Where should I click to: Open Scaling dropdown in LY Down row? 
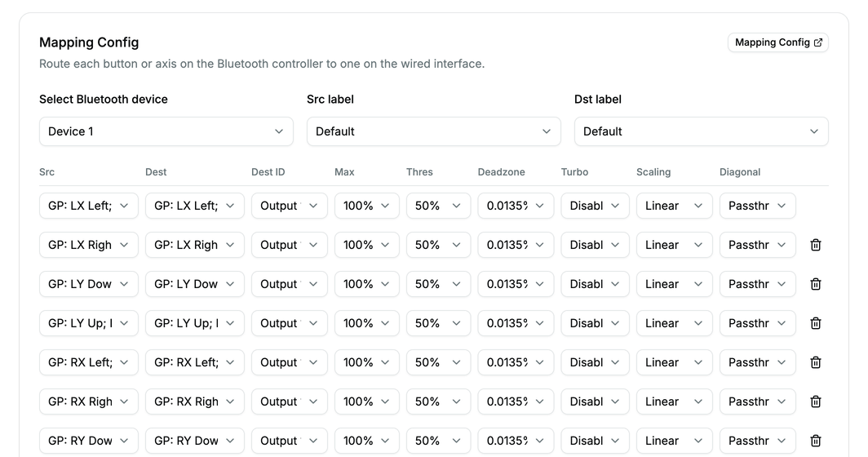(674, 284)
